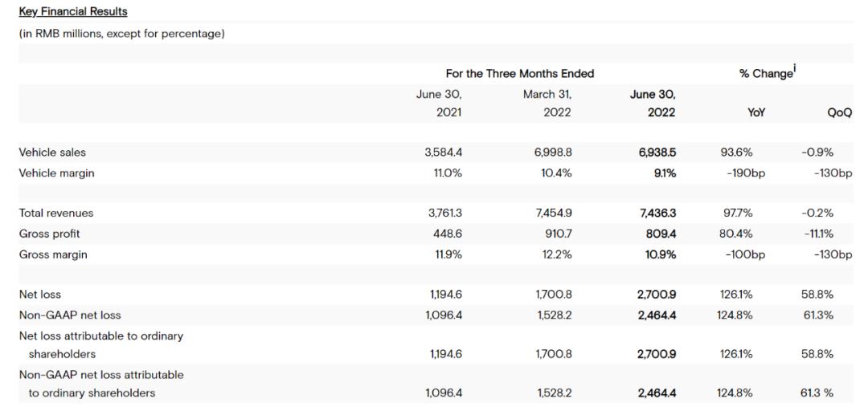The width and height of the screenshot is (868, 411).
Task: Select the "Vehicle sales" row label
Action: [x=51, y=153]
